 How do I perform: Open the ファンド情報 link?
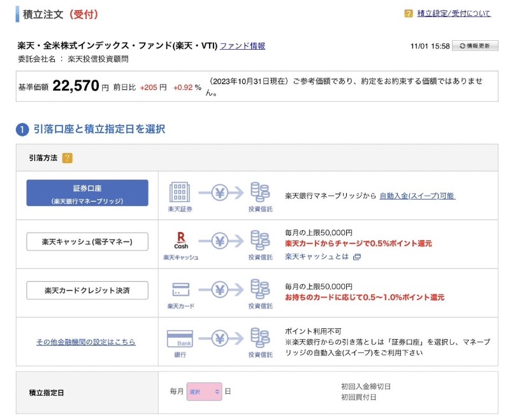[x=242, y=46]
